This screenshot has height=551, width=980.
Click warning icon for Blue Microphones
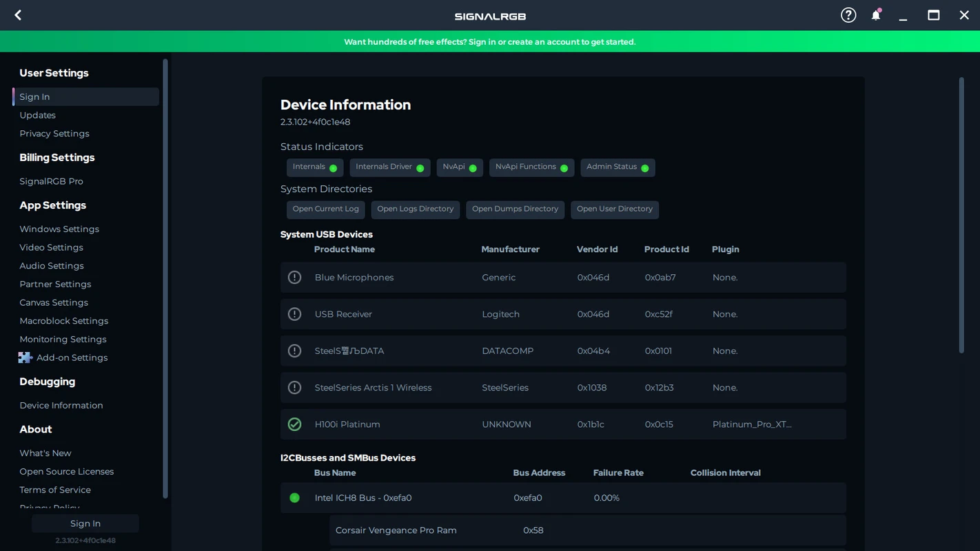pos(294,278)
